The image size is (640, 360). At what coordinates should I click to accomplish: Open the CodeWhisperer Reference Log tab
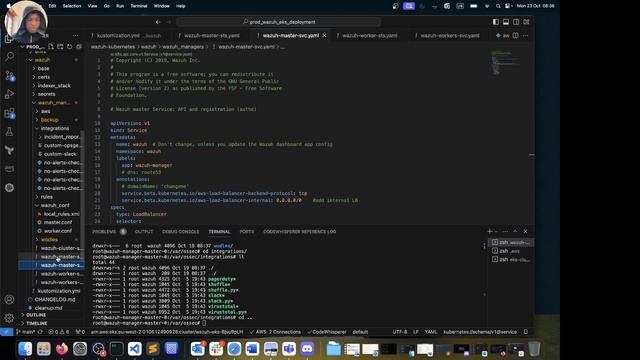click(300, 231)
